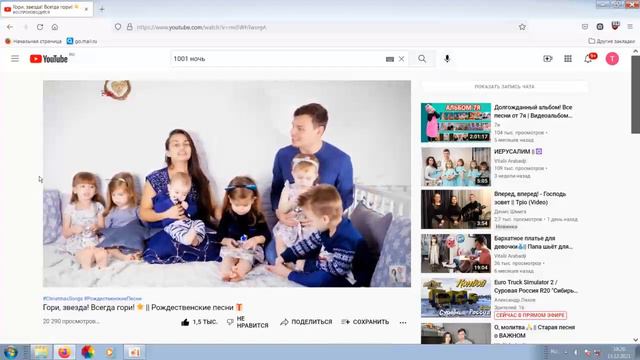The width and height of the screenshot is (640, 360).
Task: Go back with the browser back arrow
Action: pyautogui.click(x=10, y=27)
